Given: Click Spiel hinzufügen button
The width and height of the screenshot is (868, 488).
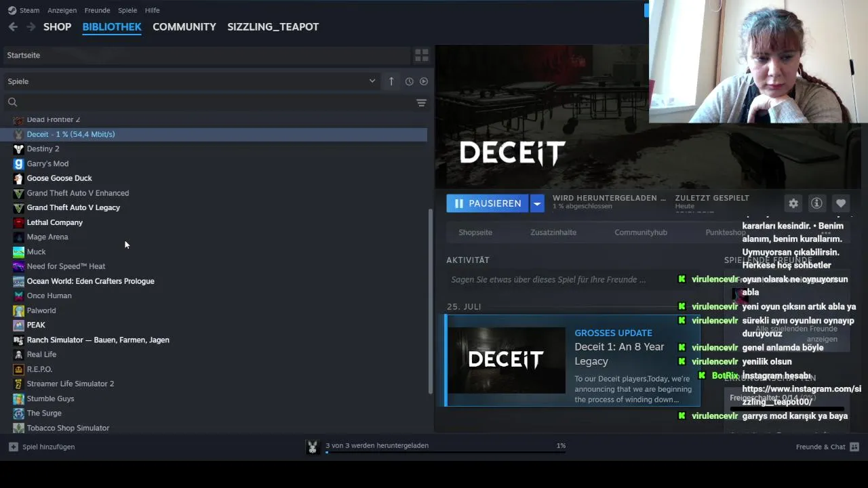Looking at the screenshot, I should tap(41, 447).
